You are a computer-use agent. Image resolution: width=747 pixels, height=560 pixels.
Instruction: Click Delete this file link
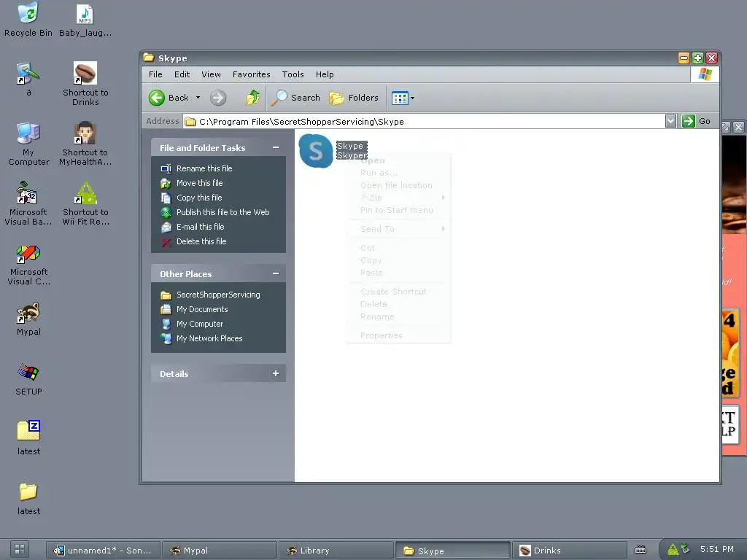click(x=201, y=241)
